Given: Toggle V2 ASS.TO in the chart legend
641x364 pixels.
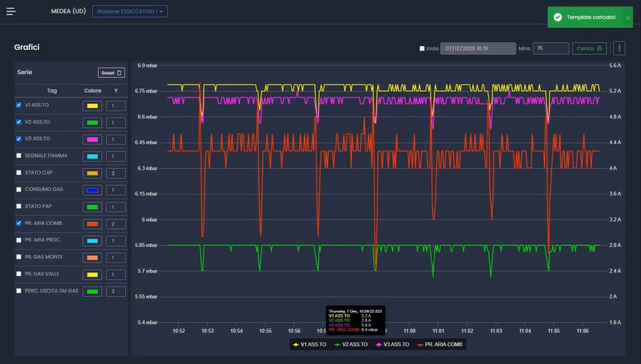Looking at the screenshot, I should coord(350,344).
